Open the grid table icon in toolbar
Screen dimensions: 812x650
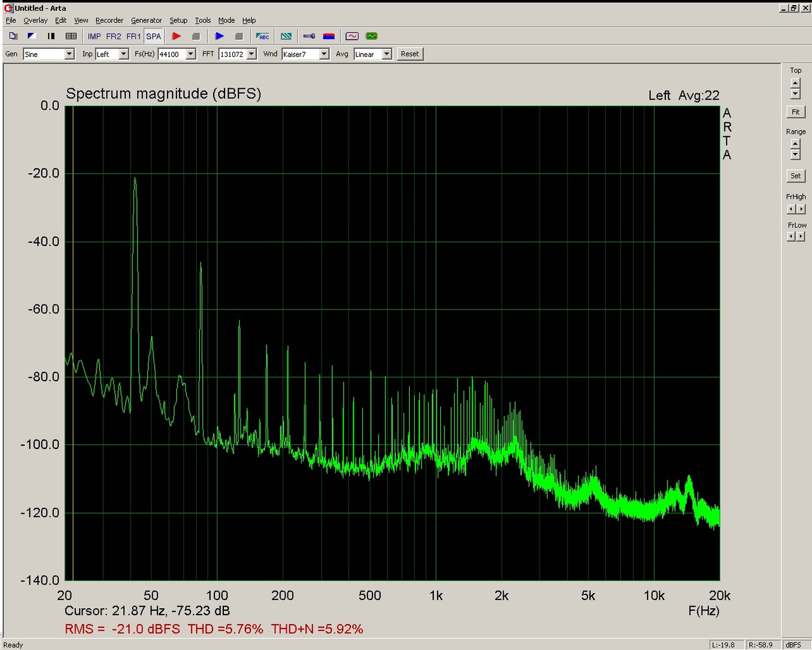(x=71, y=36)
